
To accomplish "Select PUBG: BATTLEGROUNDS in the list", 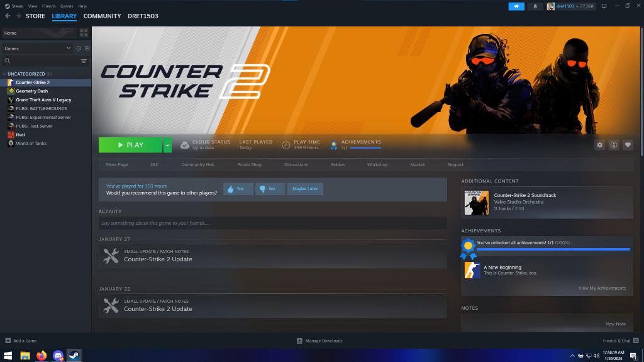I will click(x=41, y=108).
